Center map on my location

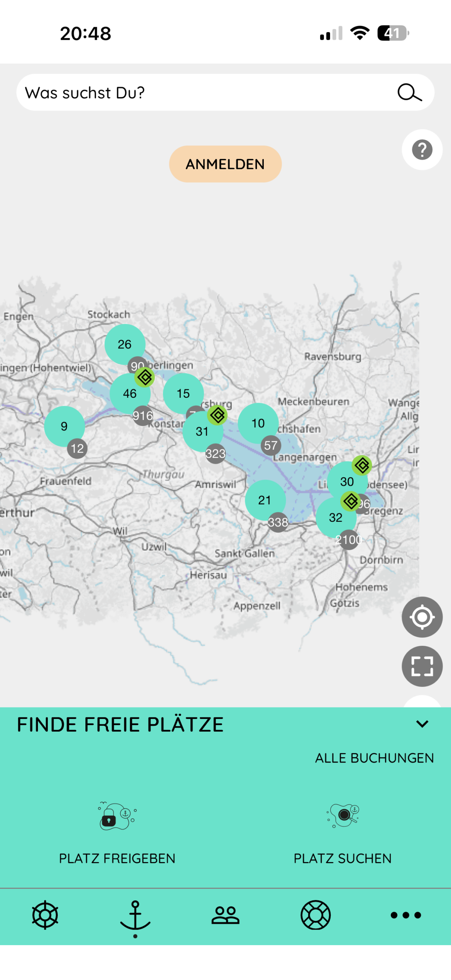pos(422,617)
